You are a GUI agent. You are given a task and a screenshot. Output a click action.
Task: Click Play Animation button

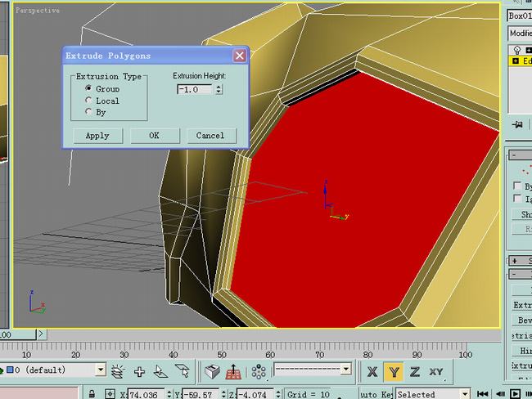[x=515, y=394]
